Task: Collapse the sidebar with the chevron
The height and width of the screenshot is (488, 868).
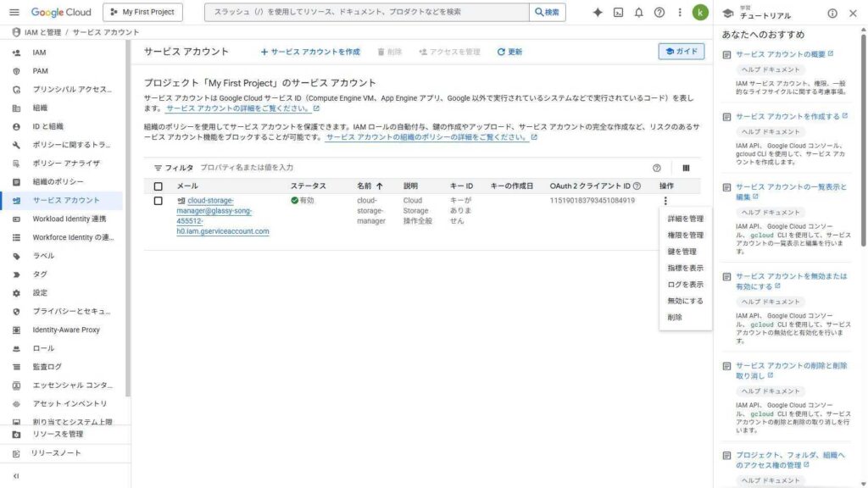Action: point(16,476)
